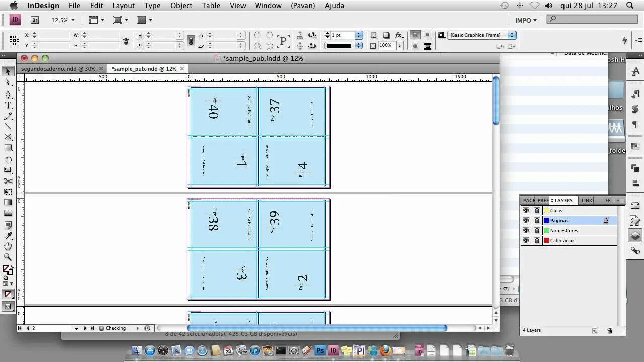Screen dimensions: 644x362
Task: Hide the Calibracao layer
Action: point(526,241)
